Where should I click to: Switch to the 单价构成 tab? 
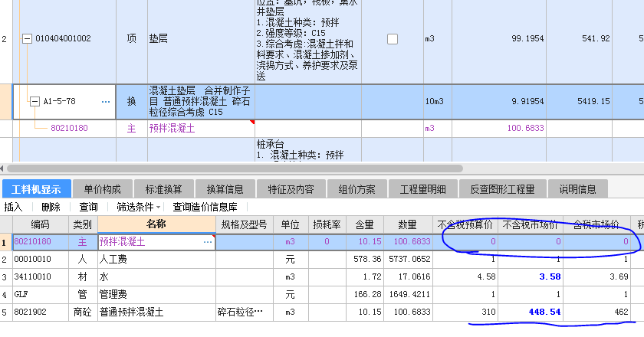[102, 189]
